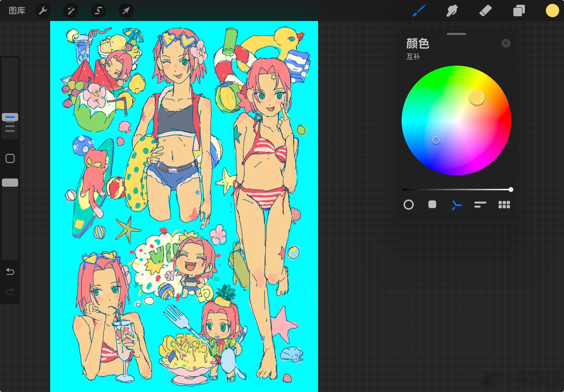Image resolution: width=564 pixels, height=392 pixels.
Task: Open the Layers panel icon
Action: 519,11
